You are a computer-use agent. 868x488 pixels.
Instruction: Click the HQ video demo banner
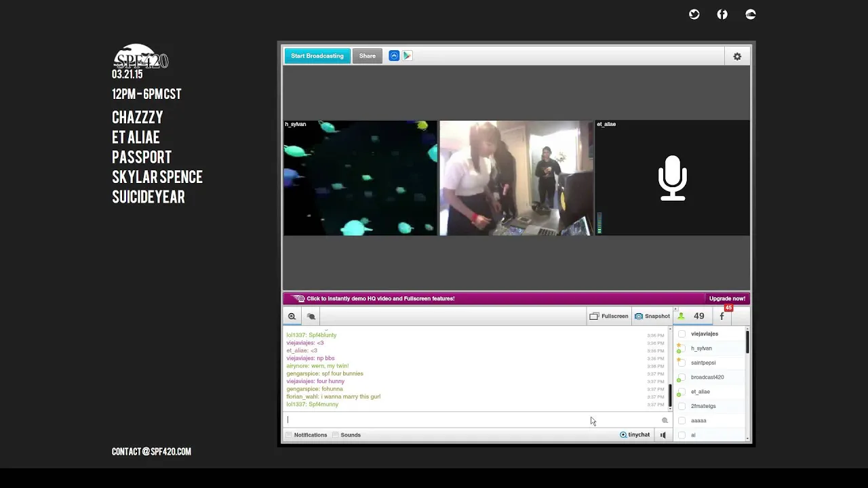pyautogui.click(x=494, y=298)
